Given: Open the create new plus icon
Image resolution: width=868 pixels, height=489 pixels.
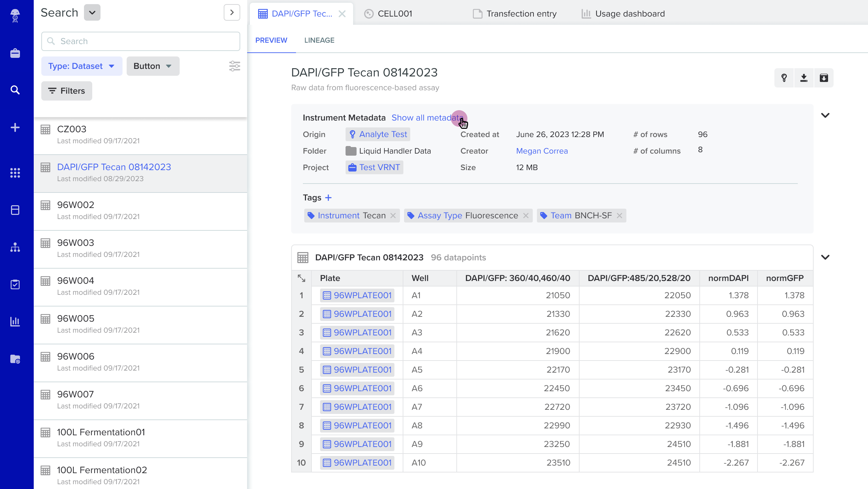Looking at the screenshot, I should click(15, 127).
